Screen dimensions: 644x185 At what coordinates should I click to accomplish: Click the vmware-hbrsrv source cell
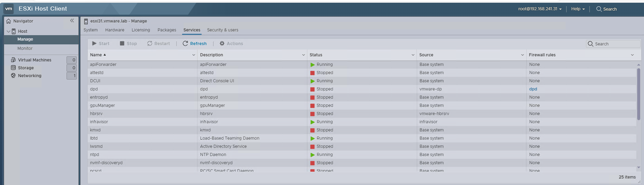point(434,114)
